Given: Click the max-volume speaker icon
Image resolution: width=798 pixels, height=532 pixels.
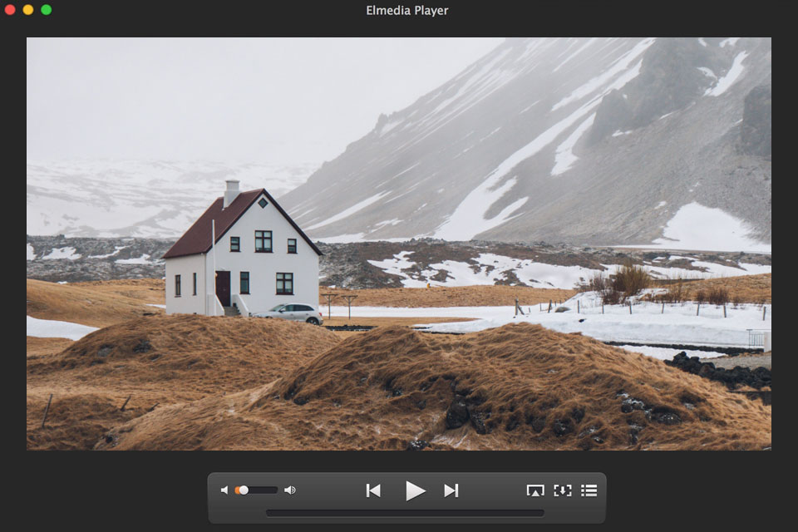Looking at the screenshot, I should pyautogui.click(x=290, y=490).
